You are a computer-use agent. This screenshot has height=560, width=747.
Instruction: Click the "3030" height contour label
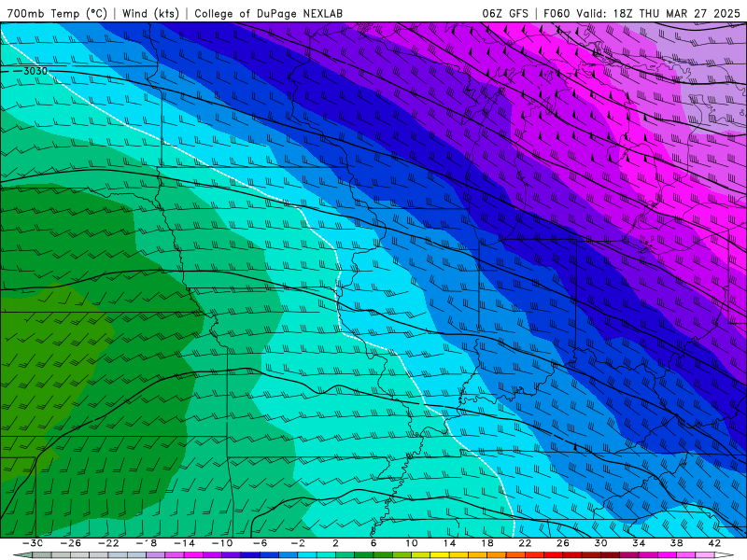35,71
